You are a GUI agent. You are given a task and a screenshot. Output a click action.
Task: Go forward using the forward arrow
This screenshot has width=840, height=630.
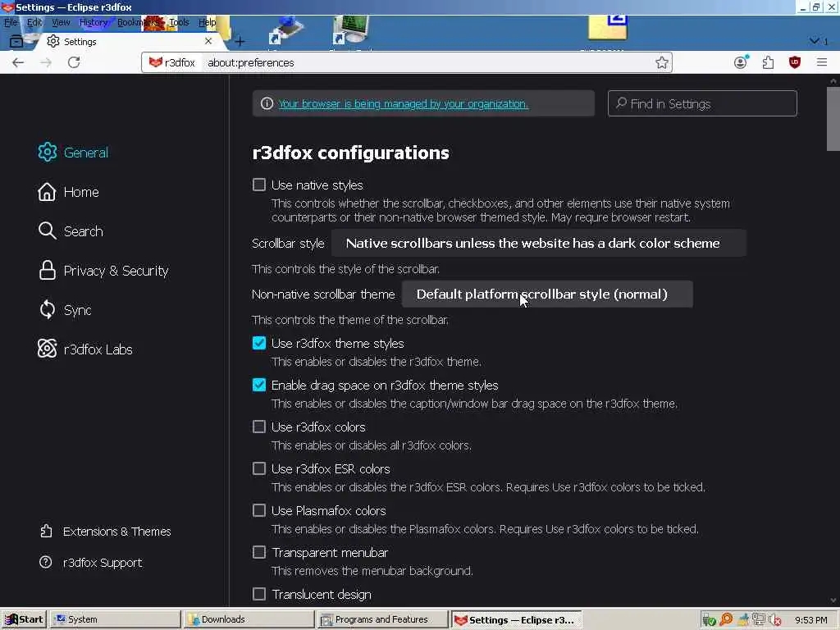pyautogui.click(x=46, y=62)
